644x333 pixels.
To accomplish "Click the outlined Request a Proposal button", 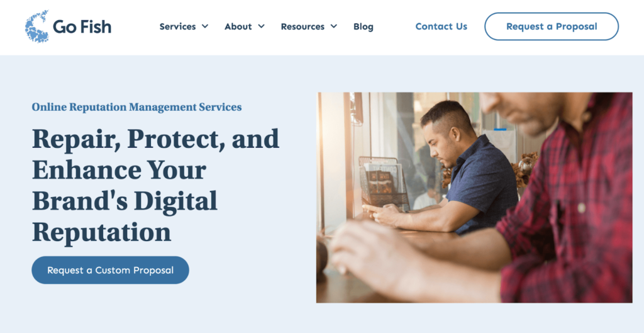I will 552,26.
